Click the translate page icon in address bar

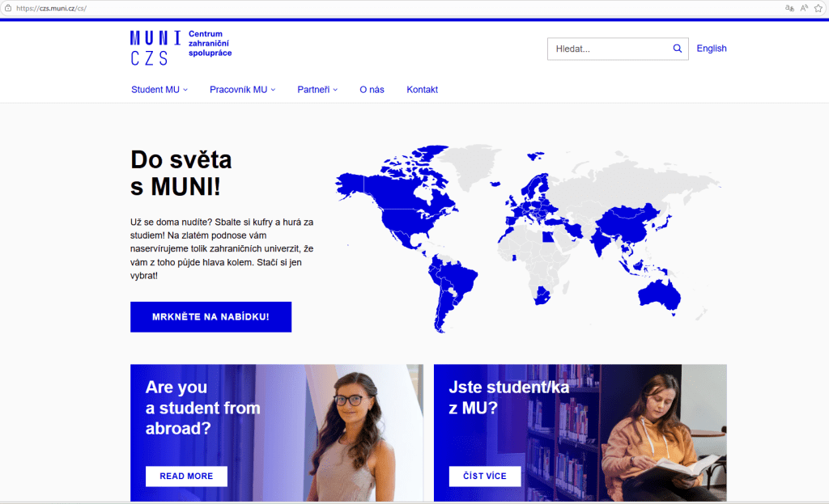click(789, 8)
